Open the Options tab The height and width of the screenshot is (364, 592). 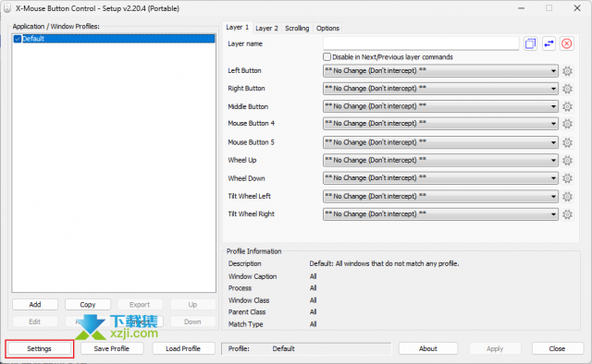tap(327, 29)
